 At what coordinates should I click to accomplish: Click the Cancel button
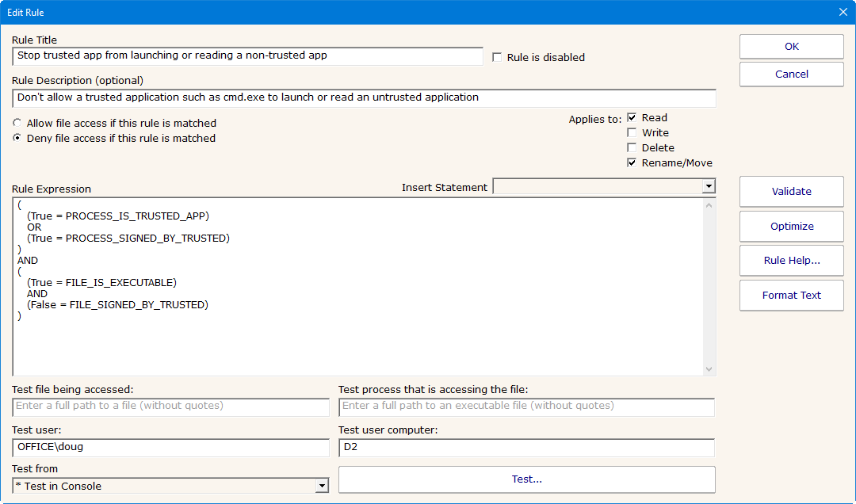(x=791, y=74)
